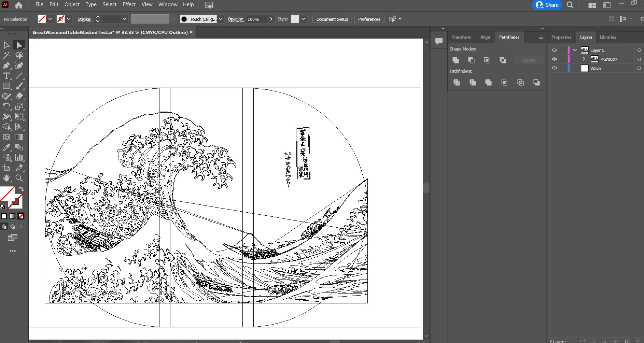Click target circle for <Group> row
Viewport: 644px width, 343px height.
[639, 59]
